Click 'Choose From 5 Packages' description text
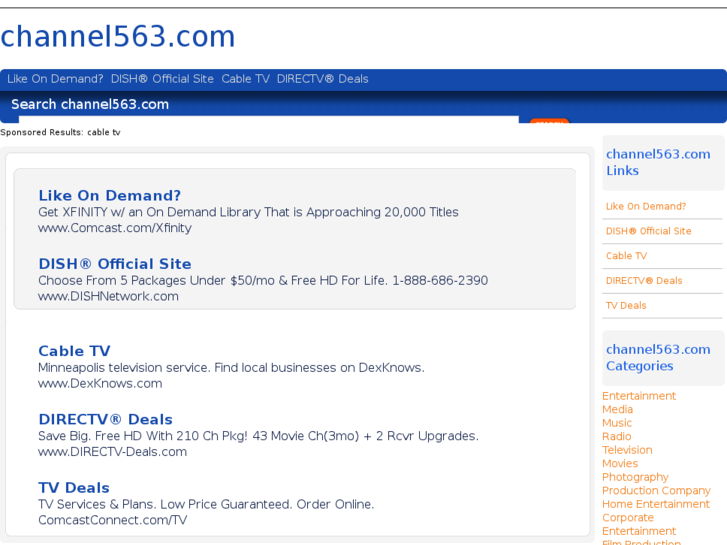The width and height of the screenshot is (727, 545). 263,280
